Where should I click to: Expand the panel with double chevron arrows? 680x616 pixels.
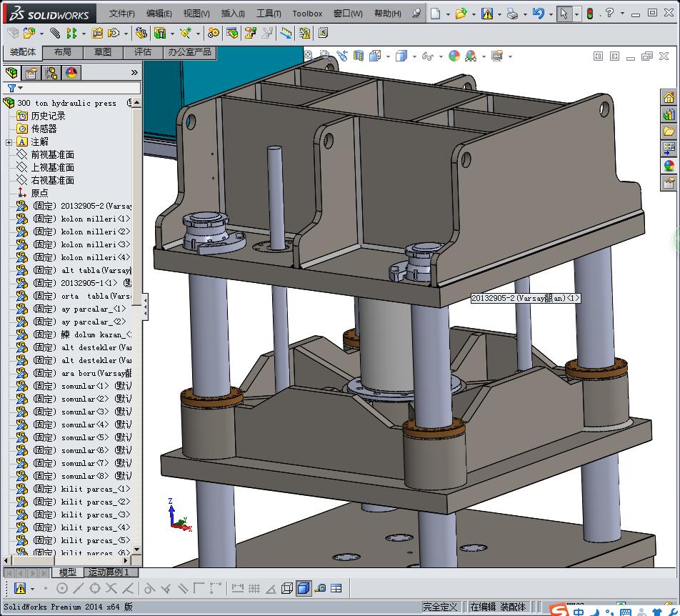coord(134,73)
